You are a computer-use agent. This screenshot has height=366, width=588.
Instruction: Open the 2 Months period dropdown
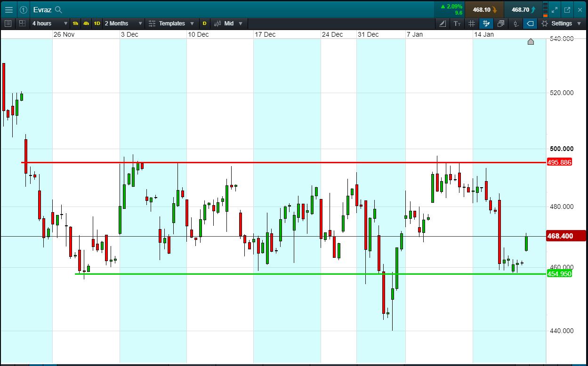pyautogui.click(x=123, y=23)
